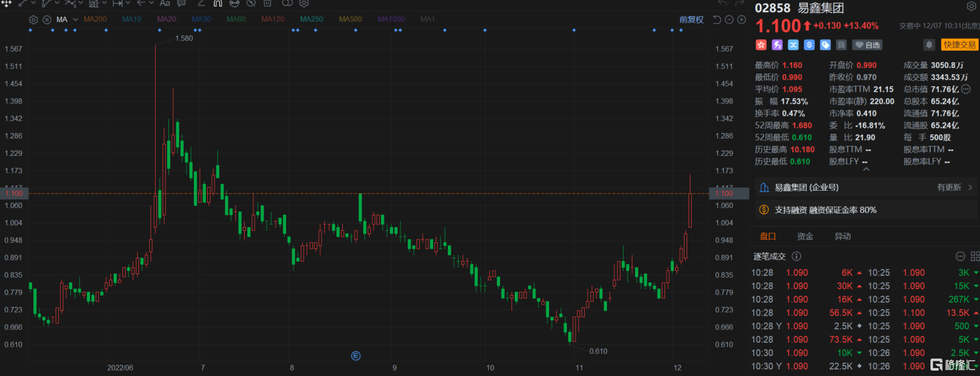Toggle the lock drawings icon
Screen dimensions: 980x376
pyautogui.click(x=234, y=3)
